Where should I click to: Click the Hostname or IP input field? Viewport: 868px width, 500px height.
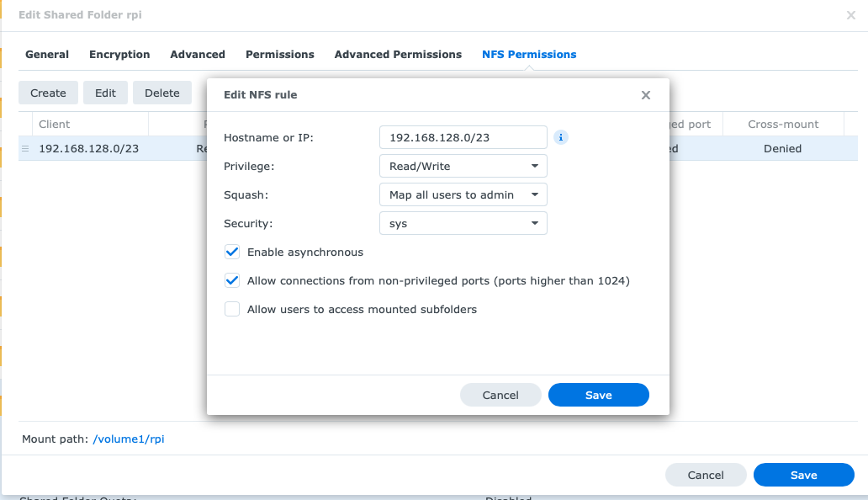click(x=463, y=137)
